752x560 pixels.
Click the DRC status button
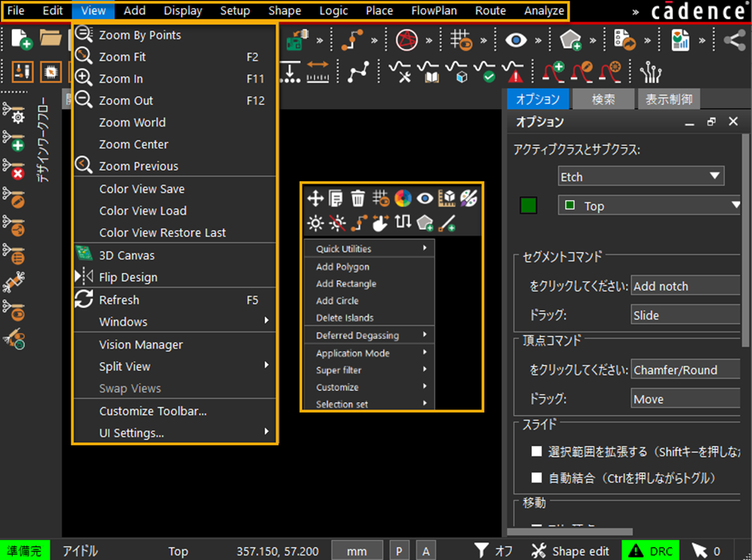(x=650, y=551)
